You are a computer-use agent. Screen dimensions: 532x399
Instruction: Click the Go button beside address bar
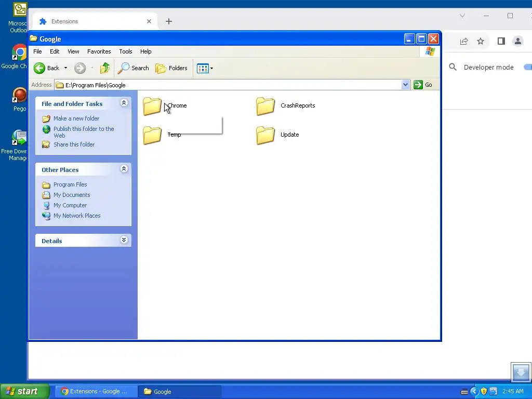pyautogui.click(x=423, y=85)
